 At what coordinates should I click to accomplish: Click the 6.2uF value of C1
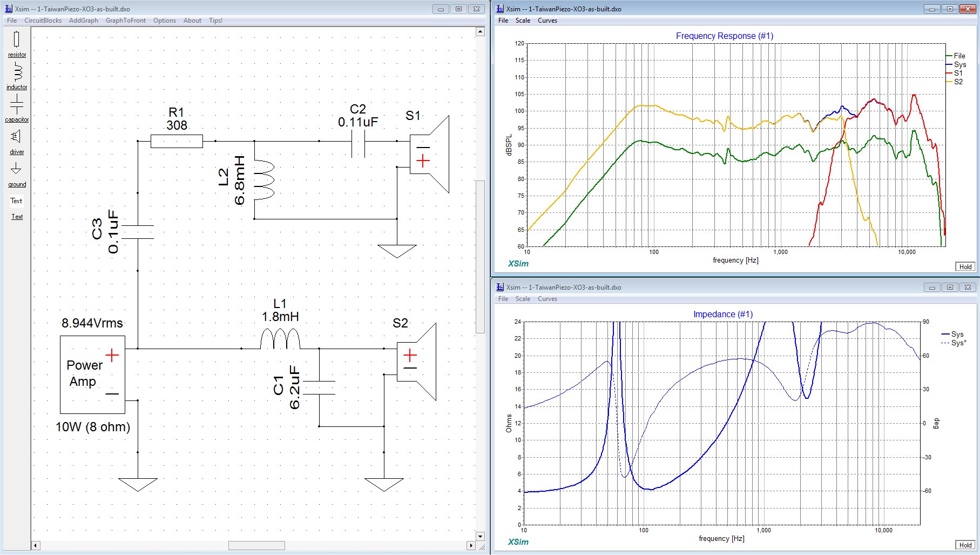click(x=295, y=387)
